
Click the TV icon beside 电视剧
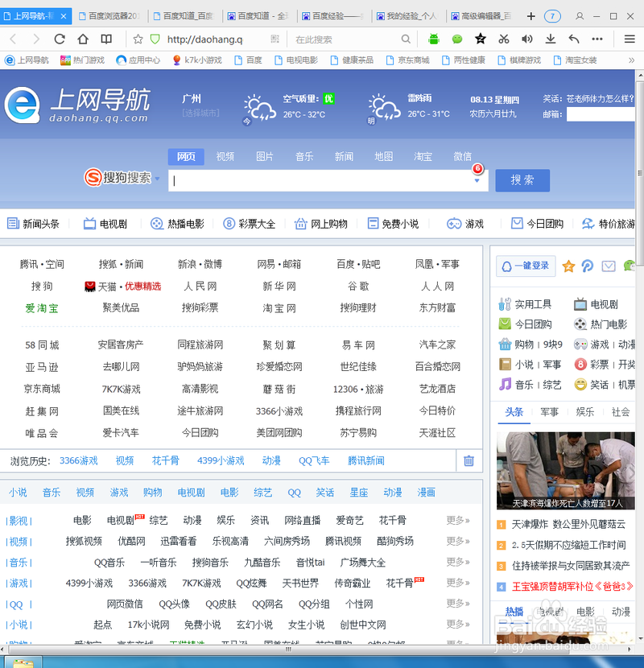point(580,304)
